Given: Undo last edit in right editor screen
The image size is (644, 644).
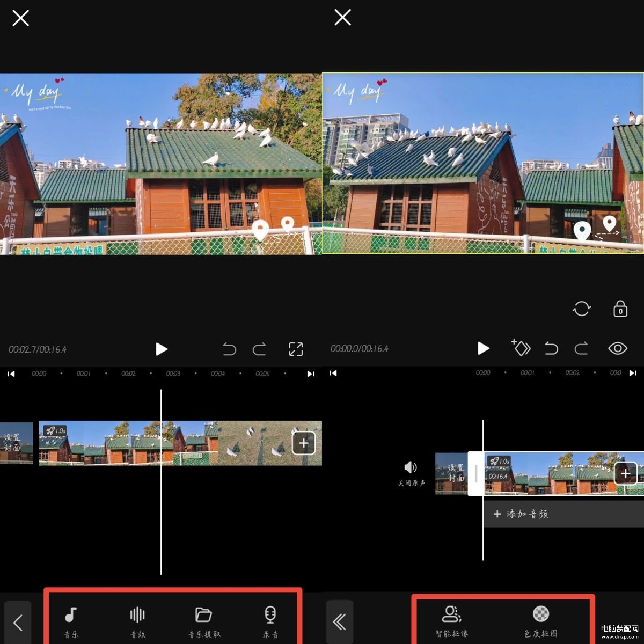Looking at the screenshot, I should tap(551, 348).
